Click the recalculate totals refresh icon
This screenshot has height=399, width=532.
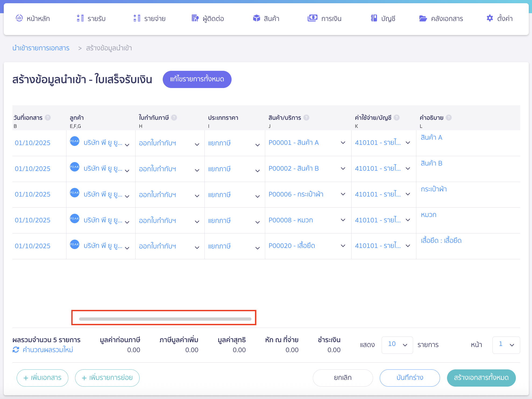(16, 350)
